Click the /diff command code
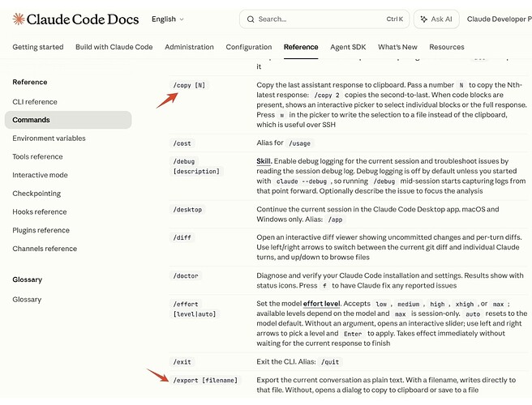The height and width of the screenshot is (405, 532). [182, 237]
